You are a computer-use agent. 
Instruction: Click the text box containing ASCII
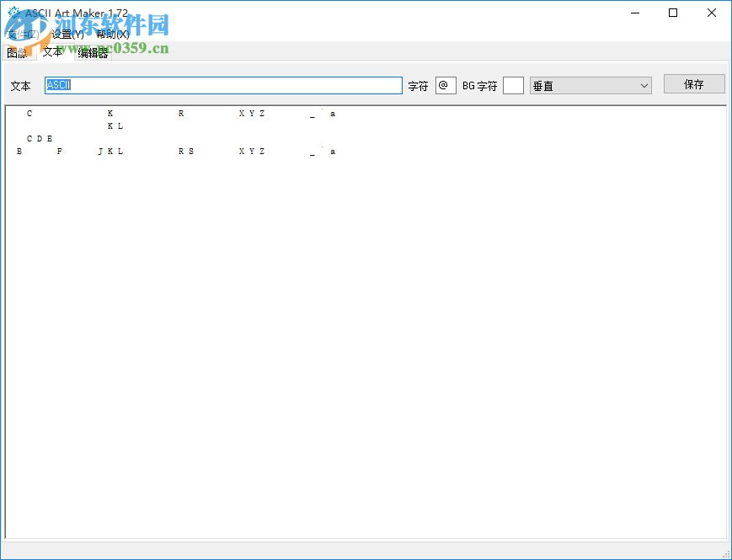(223, 85)
